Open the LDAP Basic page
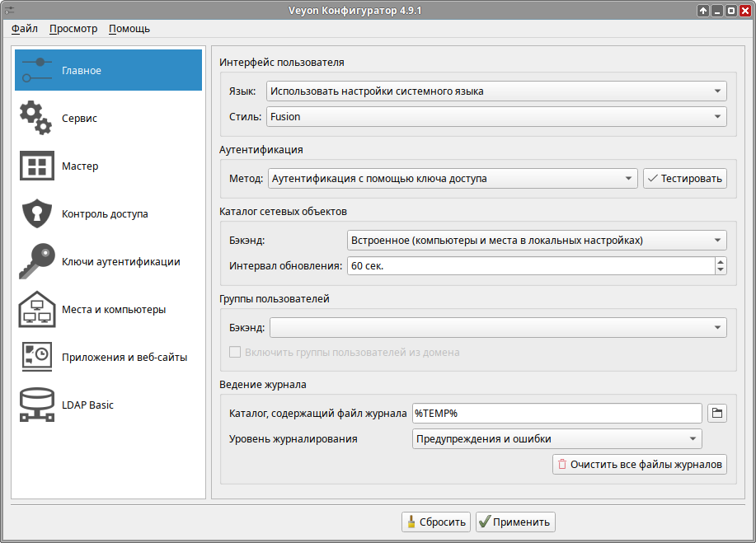The height and width of the screenshot is (543, 756). coord(109,405)
